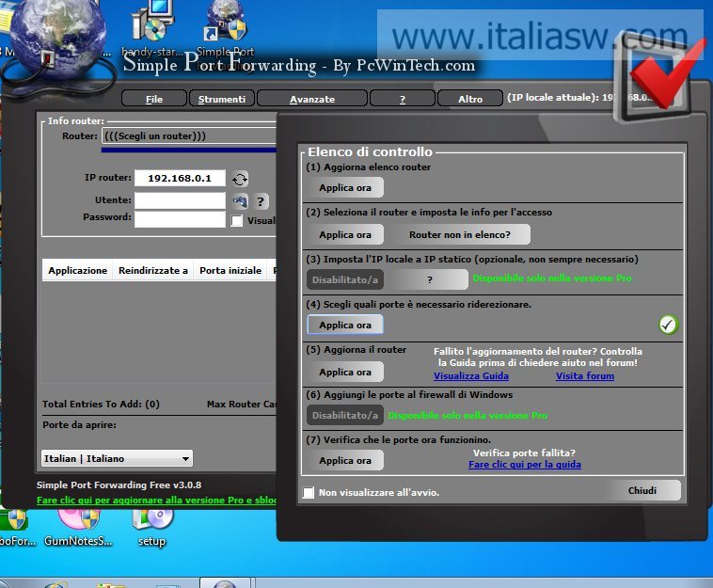Image resolution: width=713 pixels, height=588 pixels.
Task: Click the blue arrow icon next to Utente
Action: (240, 201)
